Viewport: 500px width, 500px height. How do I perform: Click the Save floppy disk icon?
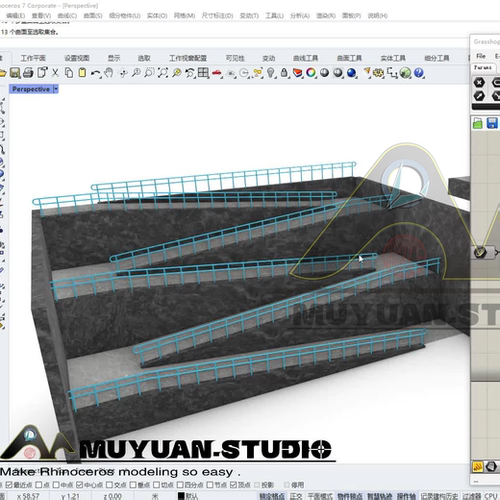pos(15,73)
